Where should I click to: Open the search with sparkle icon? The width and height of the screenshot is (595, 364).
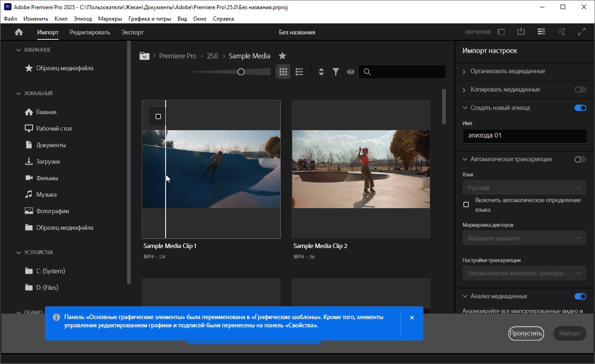pos(562,32)
